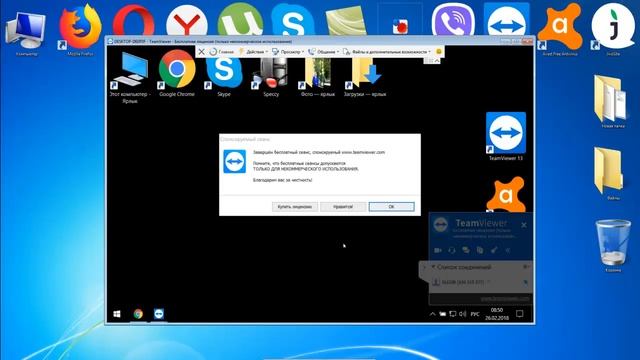640x360 pixels.
Task: Click 'РУС' language indicator in remote tray
Action: (x=475, y=314)
